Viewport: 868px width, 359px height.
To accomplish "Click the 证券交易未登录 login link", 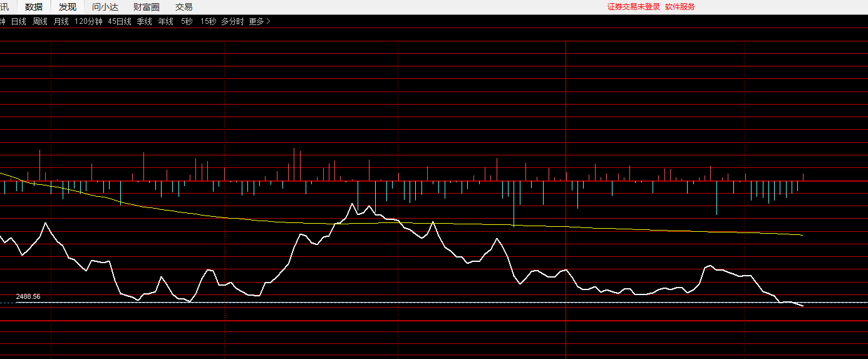I will (634, 7).
